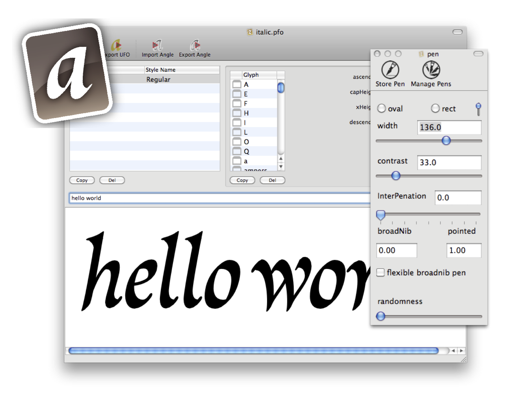Check the box for glyph Q
532x397 pixels.
pyautogui.click(x=237, y=151)
